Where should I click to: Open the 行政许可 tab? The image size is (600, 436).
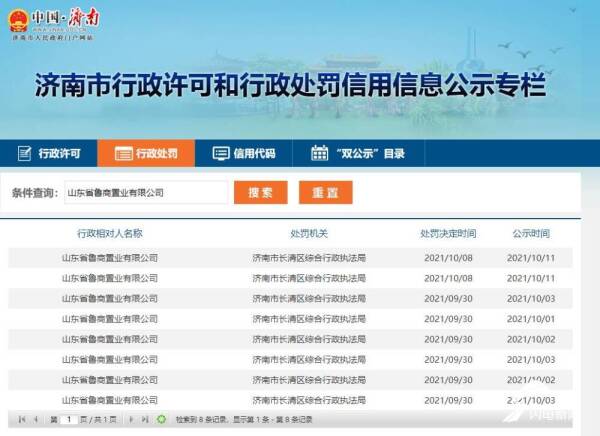coord(49,153)
